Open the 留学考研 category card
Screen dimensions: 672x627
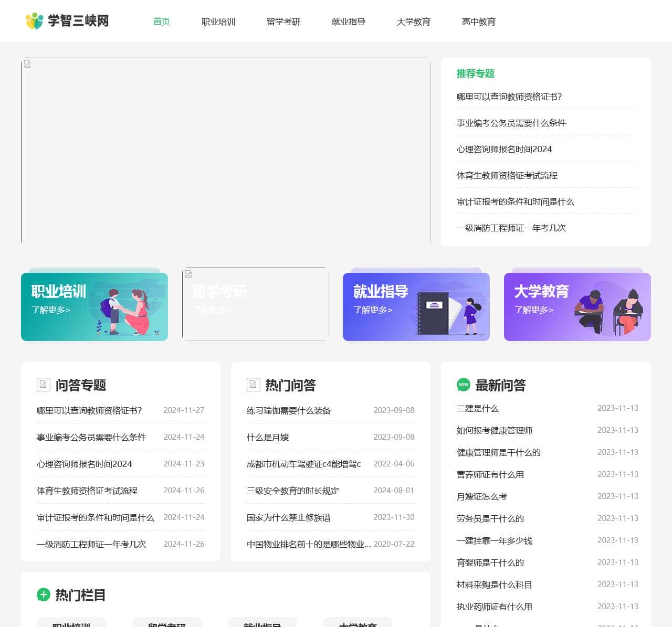pyautogui.click(x=255, y=305)
